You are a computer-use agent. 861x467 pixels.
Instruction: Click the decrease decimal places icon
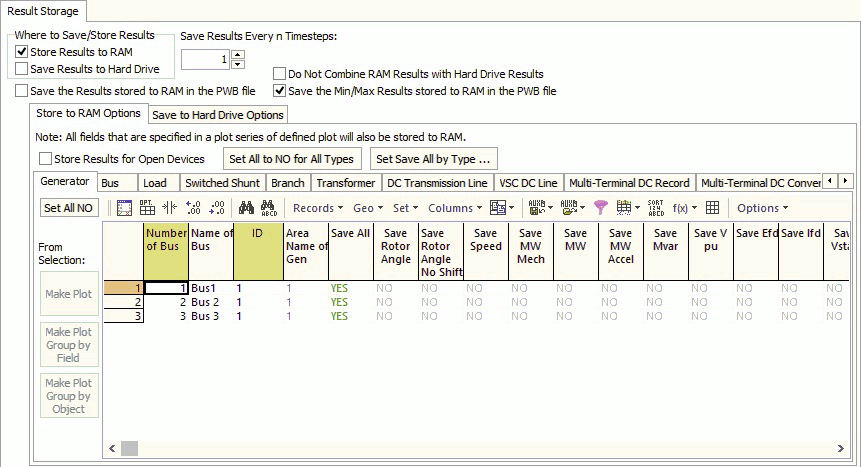[217, 208]
